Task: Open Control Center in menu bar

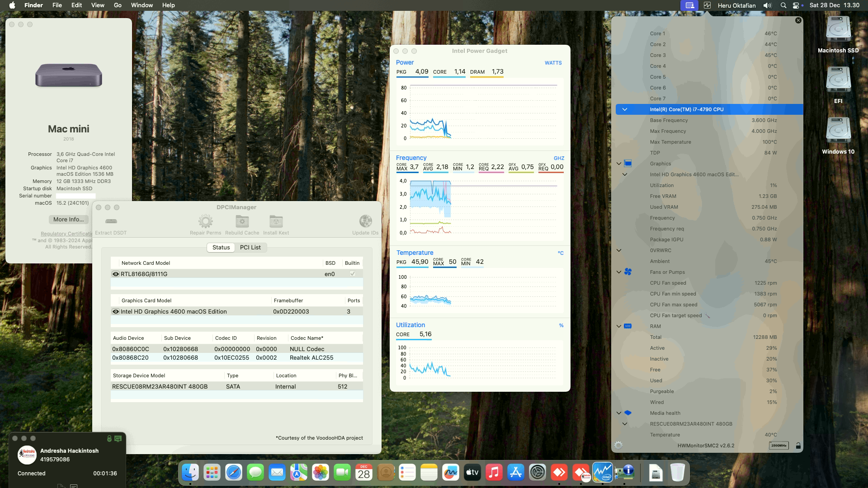Action: [796, 5]
